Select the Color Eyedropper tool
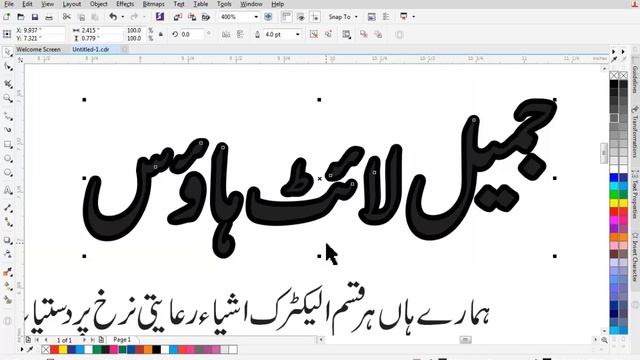This screenshot has width=640, height=360. click(7, 272)
